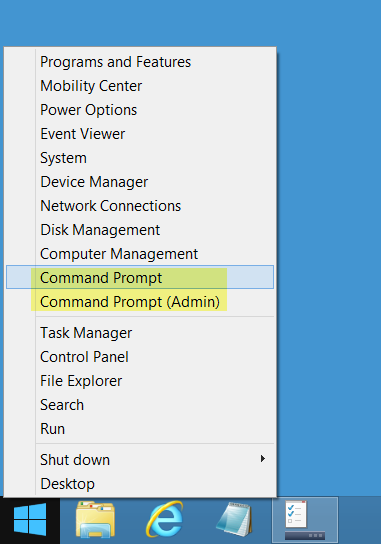Launch Computer Management
Image resolution: width=381 pixels, height=544 pixels.
pyautogui.click(x=119, y=254)
